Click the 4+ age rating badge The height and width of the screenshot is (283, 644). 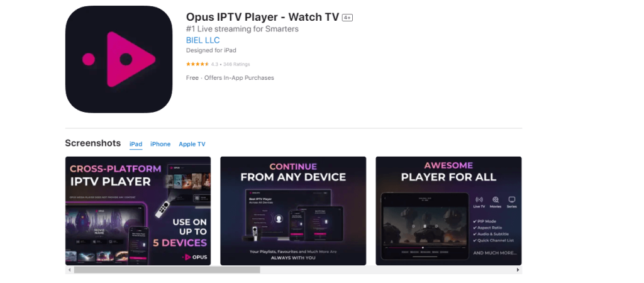347,18
